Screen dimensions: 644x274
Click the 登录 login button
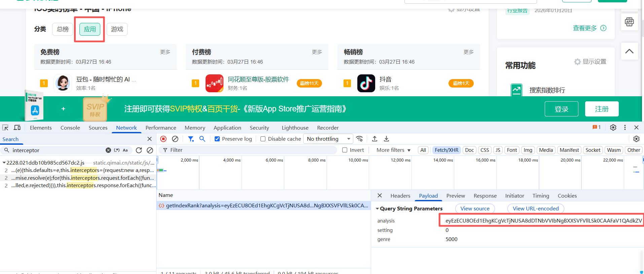pyautogui.click(x=561, y=109)
